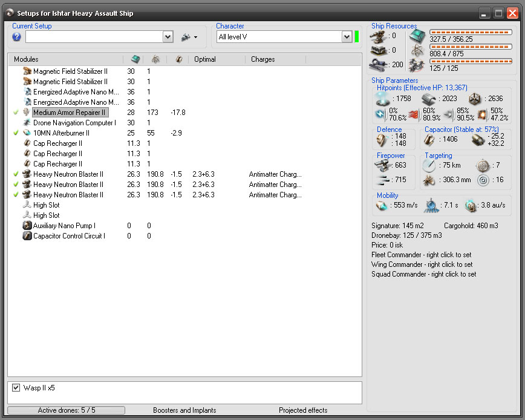Click the CPU usage bar 327.5 / 356.25
The height and width of the screenshot is (420, 525).
point(471,33)
